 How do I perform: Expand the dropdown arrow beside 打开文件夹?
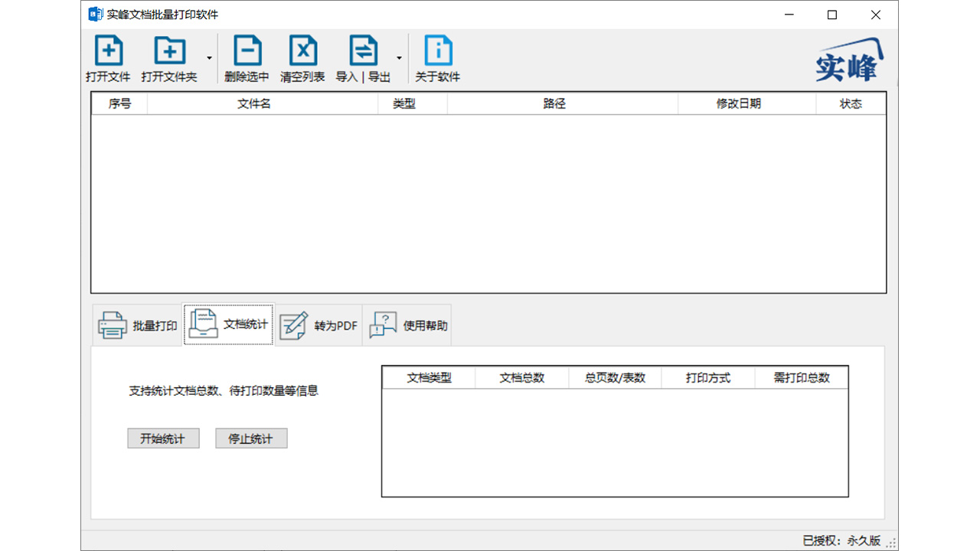pos(207,59)
